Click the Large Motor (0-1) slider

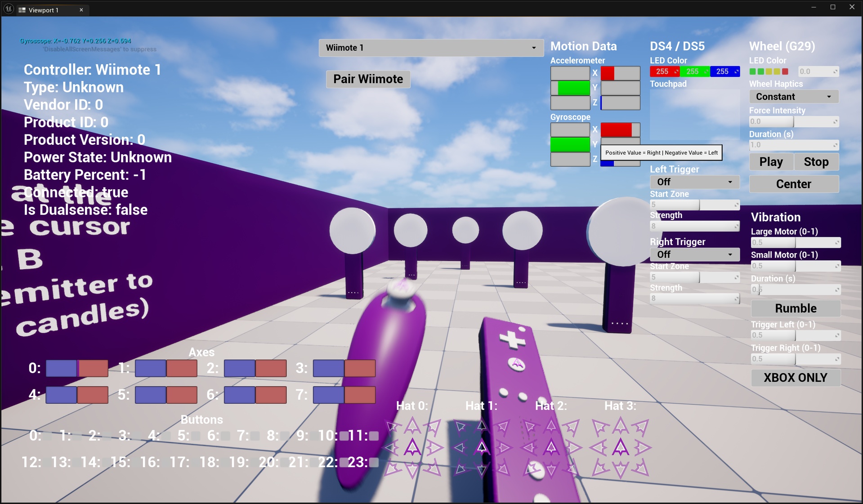coord(796,242)
